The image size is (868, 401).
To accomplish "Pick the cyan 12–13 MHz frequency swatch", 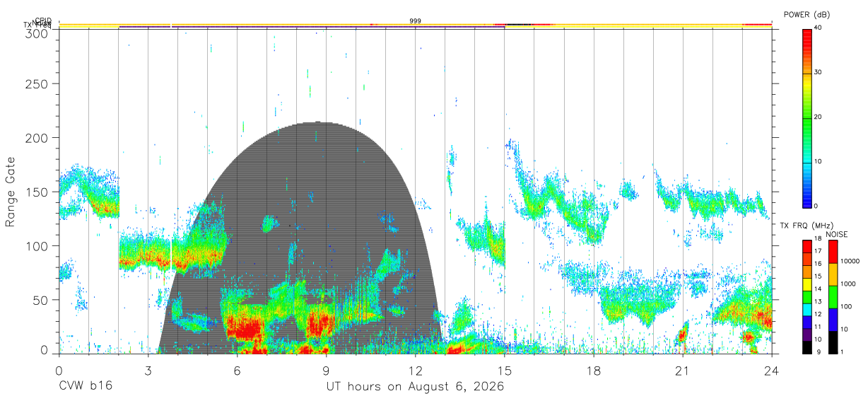I will click(807, 310).
